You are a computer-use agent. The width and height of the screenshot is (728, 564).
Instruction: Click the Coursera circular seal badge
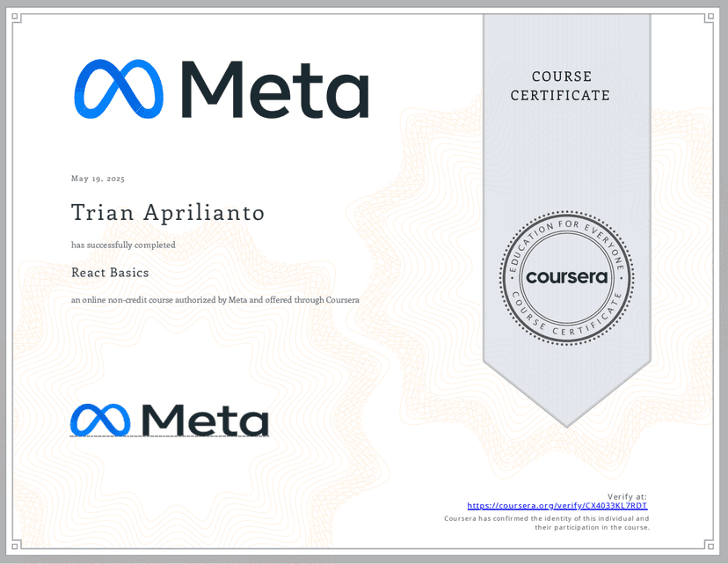click(x=566, y=277)
